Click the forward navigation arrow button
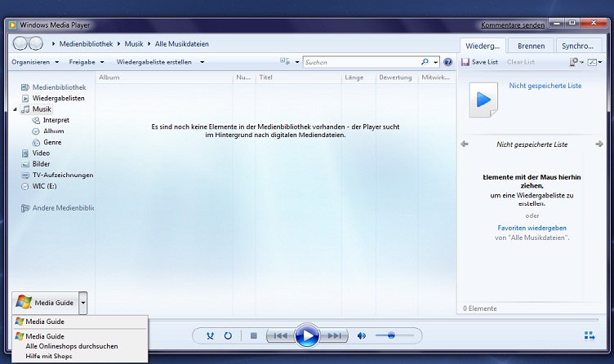Image resolution: width=614 pixels, height=364 pixels. [36, 43]
